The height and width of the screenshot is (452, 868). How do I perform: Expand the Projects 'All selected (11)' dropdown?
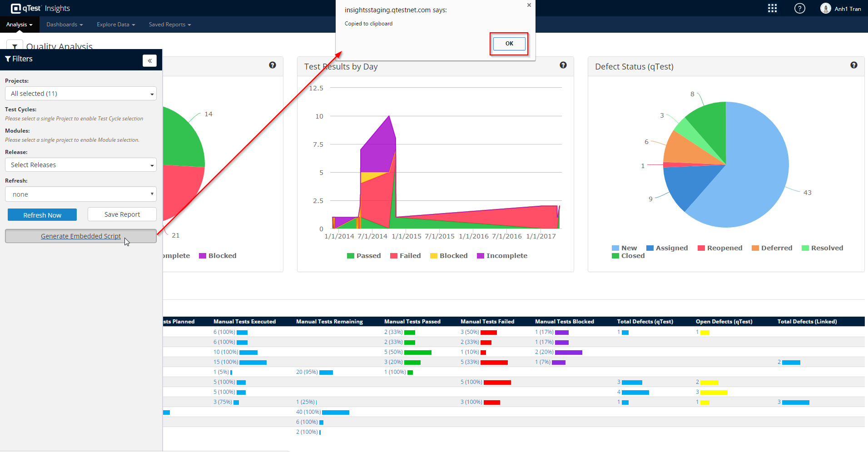coord(81,94)
